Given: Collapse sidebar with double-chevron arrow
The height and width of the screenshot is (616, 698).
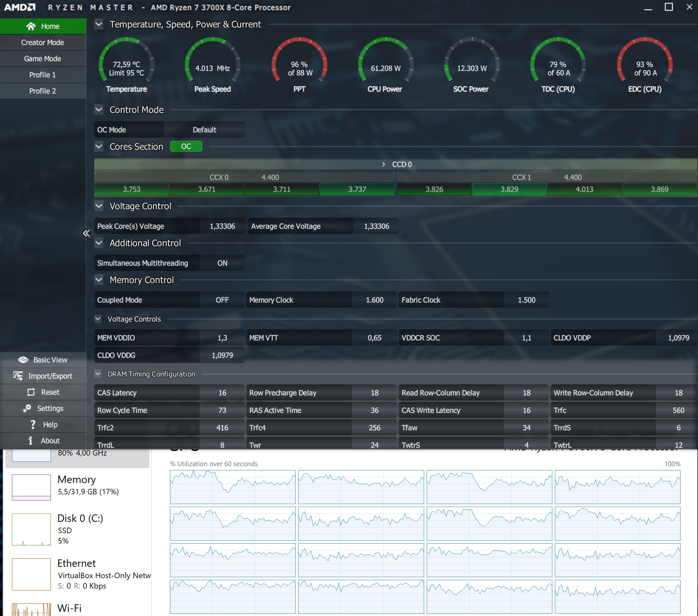Looking at the screenshot, I should [x=86, y=233].
